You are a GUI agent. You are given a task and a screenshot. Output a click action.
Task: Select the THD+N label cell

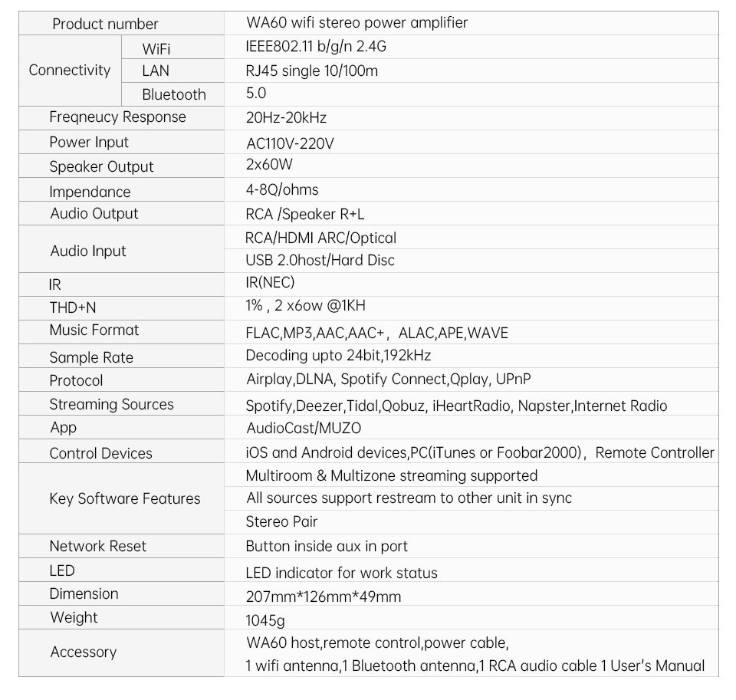tap(122, 308)
